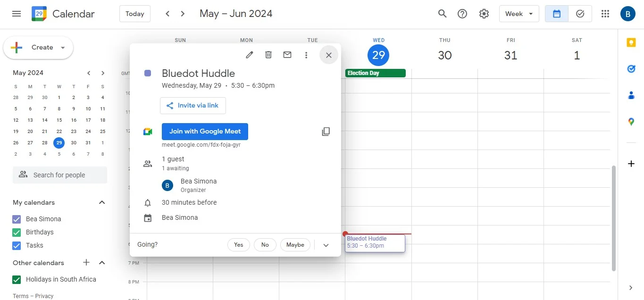Select May 20 in mini calendar
Screen dimensions: 644x300
[x=30, y=132]
